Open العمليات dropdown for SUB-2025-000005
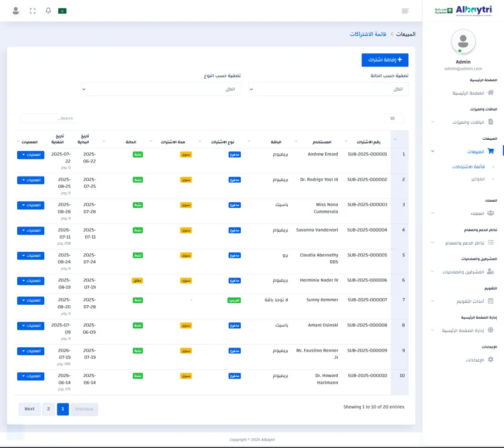The image size is (504, 448). click(x=31, y=256)
